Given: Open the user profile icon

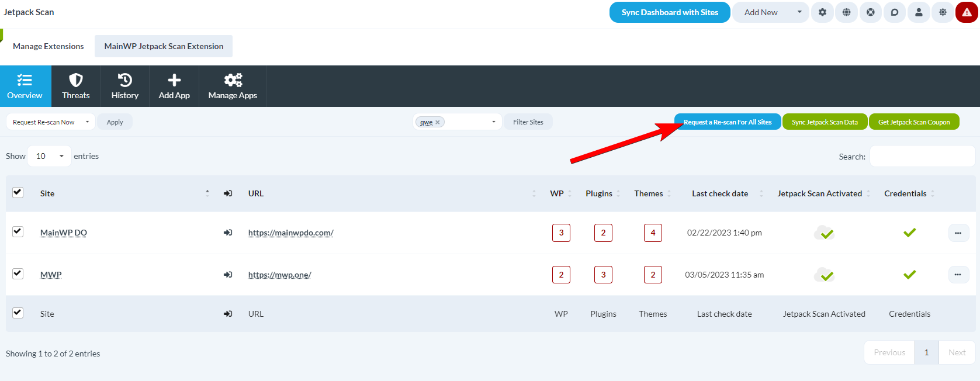Looking at the screenshot, I should point(919,12).
